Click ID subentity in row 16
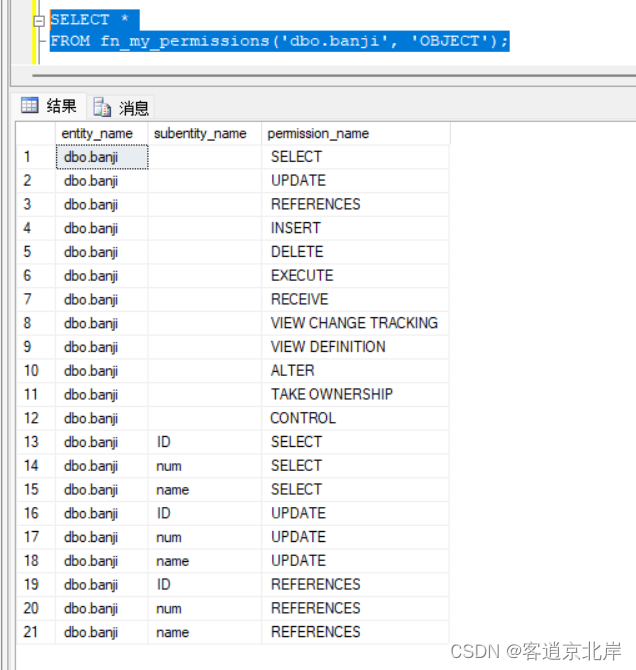This screenshot has height=670, width=636. pyautogui.click(x=205, y=513)
